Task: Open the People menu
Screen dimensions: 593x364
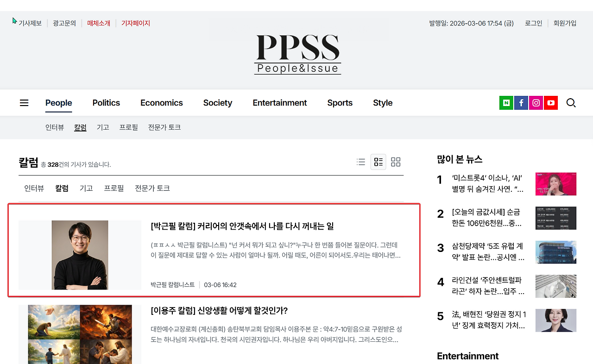Action: (59, 103)
